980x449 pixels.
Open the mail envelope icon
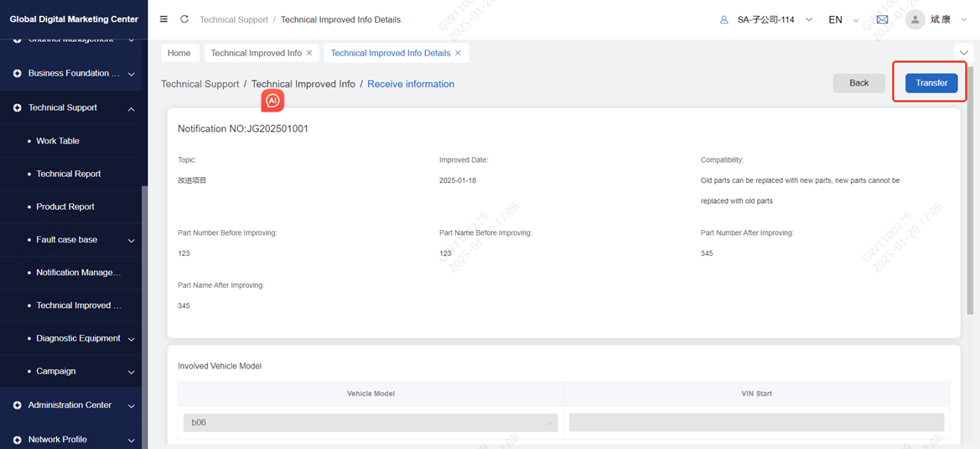tap(882, 19)
